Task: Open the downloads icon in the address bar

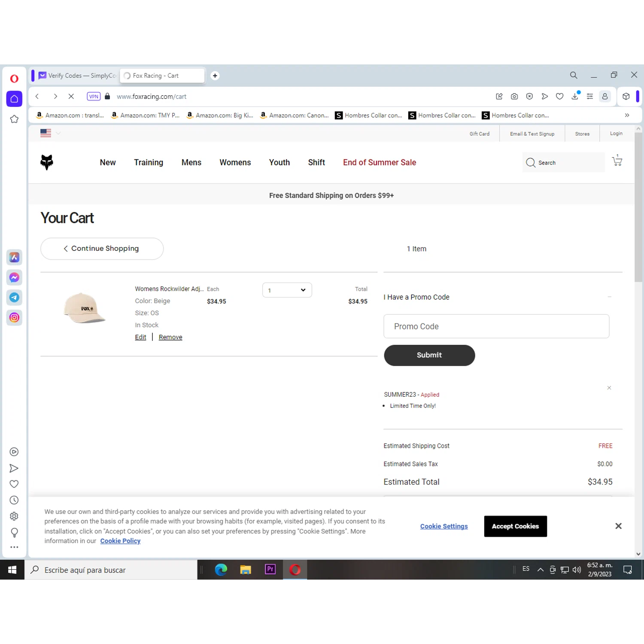Action: [x=575, y=96]
